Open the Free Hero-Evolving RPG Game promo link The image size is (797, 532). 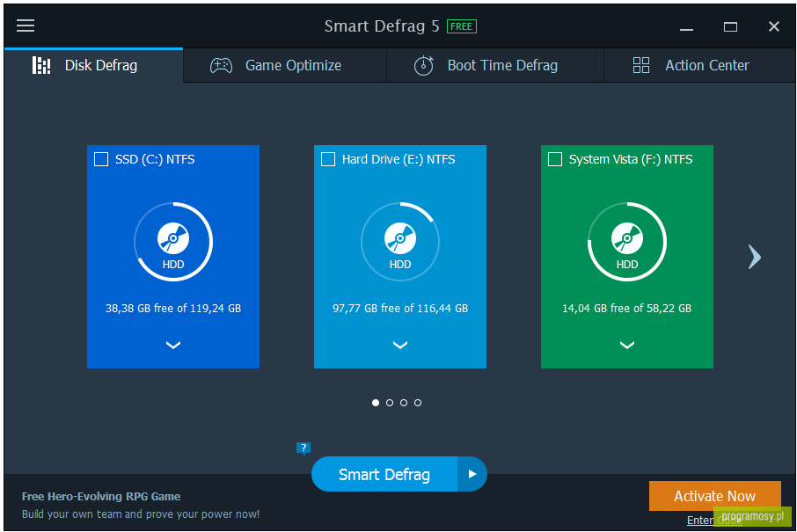pos(101,497)
